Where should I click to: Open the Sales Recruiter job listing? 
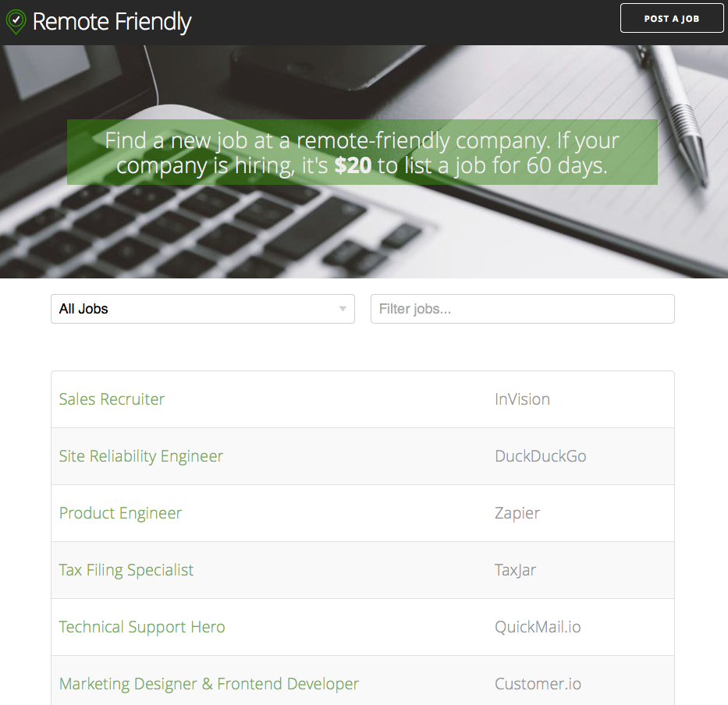112,399
